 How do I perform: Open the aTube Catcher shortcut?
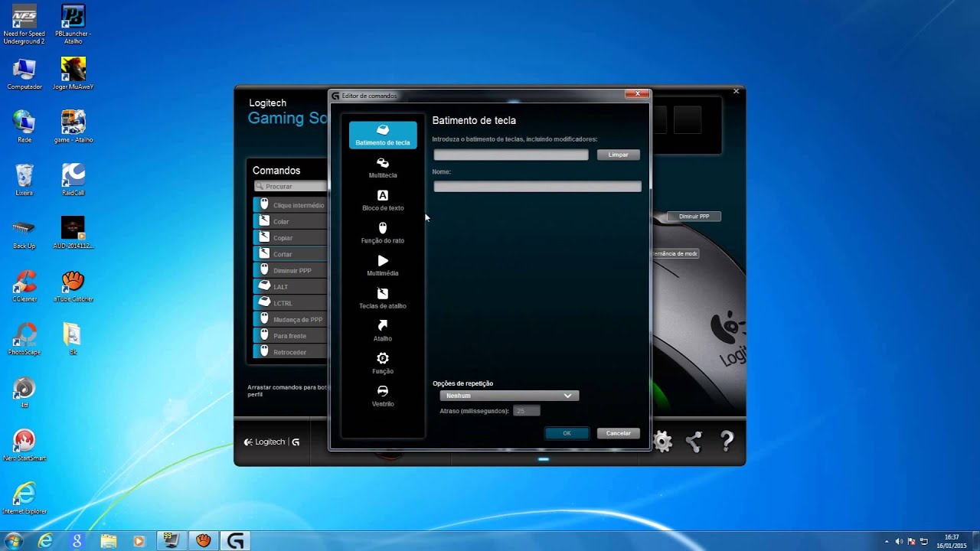[73, 286]
